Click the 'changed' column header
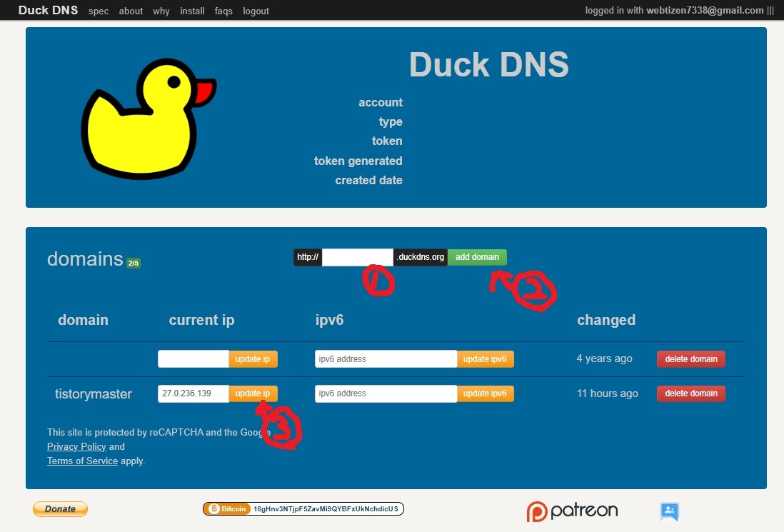Screen dimensions: 784x532 [x=606, y=320]
